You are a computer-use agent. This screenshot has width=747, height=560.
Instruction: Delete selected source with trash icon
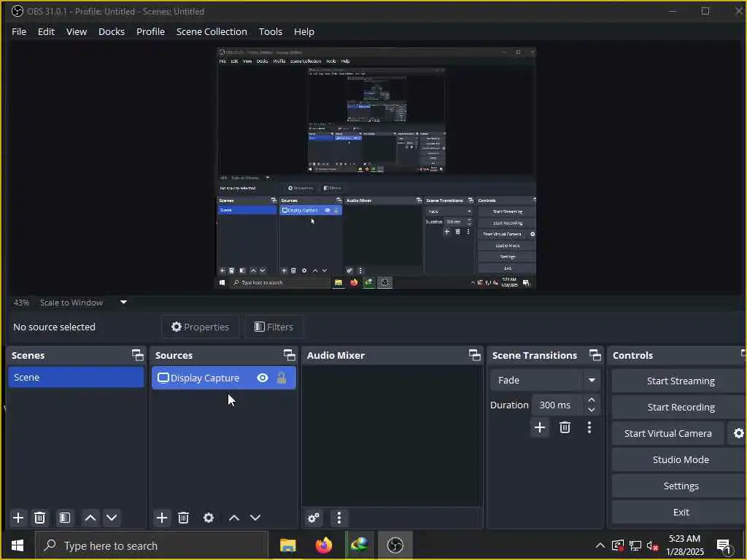click(183, 518)
